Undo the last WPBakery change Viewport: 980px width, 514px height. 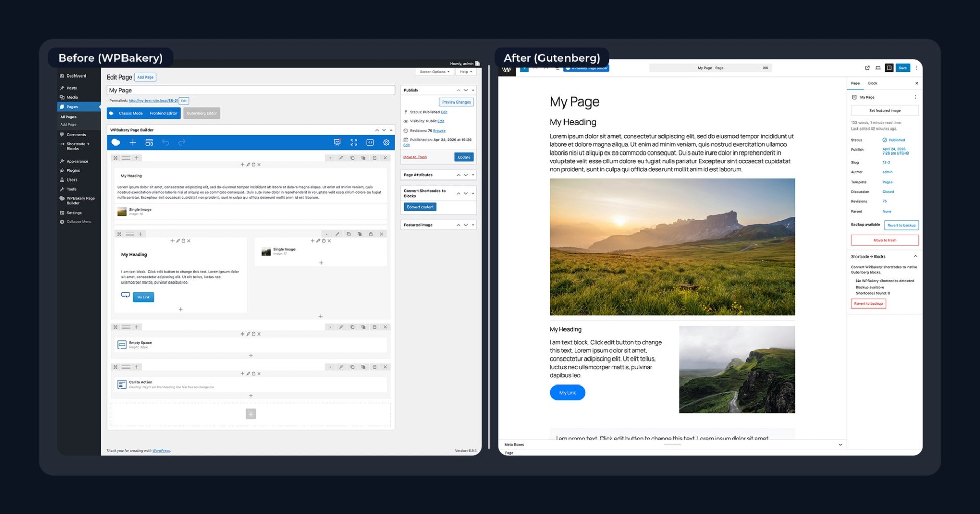[x=165, y=142]
